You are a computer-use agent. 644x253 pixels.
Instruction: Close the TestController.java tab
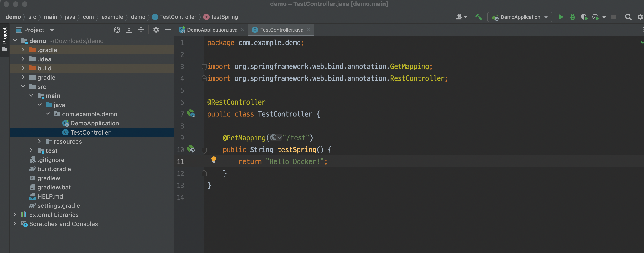(x=308, y=30)
